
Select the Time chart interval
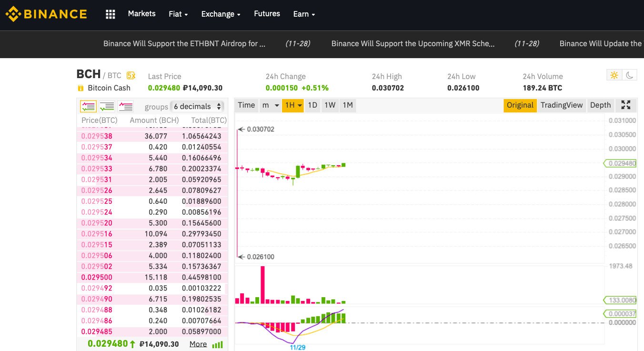click(x=246, y=105)
